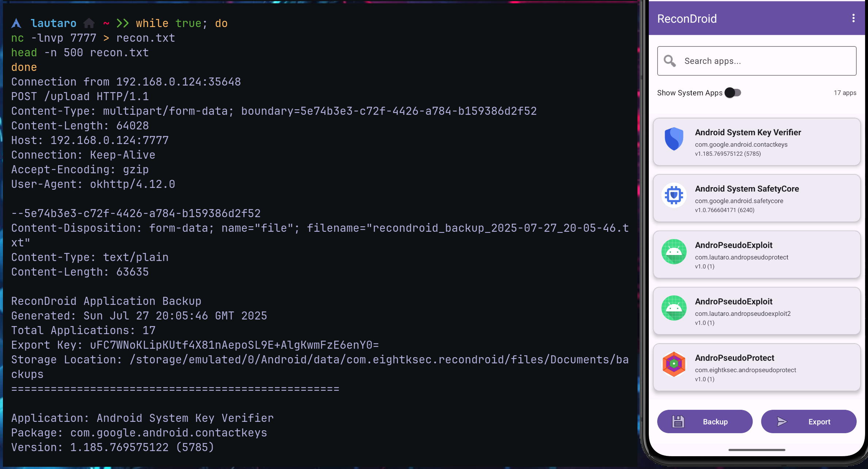Click the ReconDroid app title

[687, 19]
